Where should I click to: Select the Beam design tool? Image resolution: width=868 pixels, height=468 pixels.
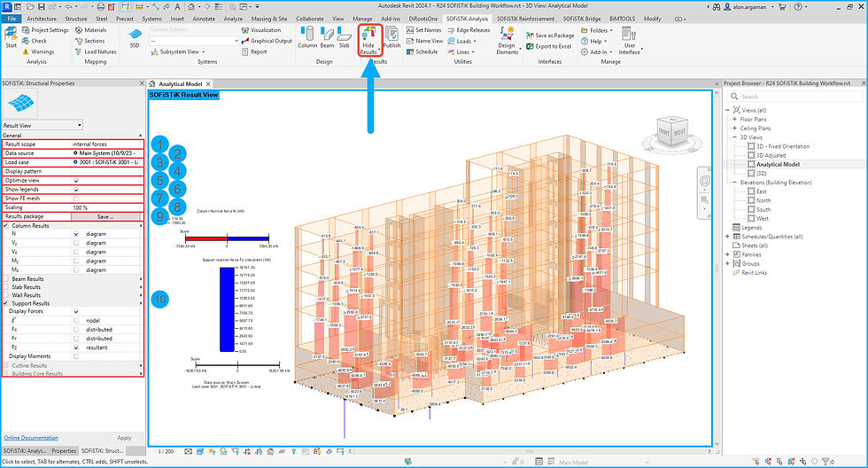327,37
